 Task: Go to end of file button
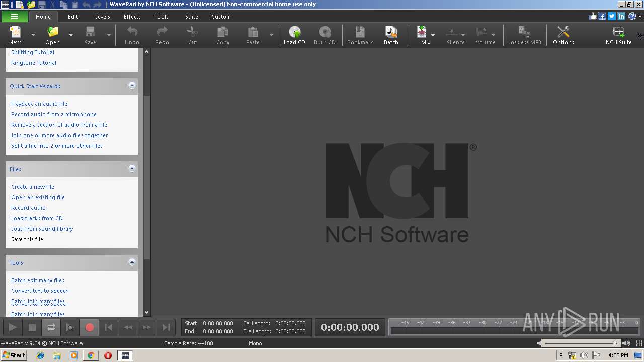[x=166, y=327]
